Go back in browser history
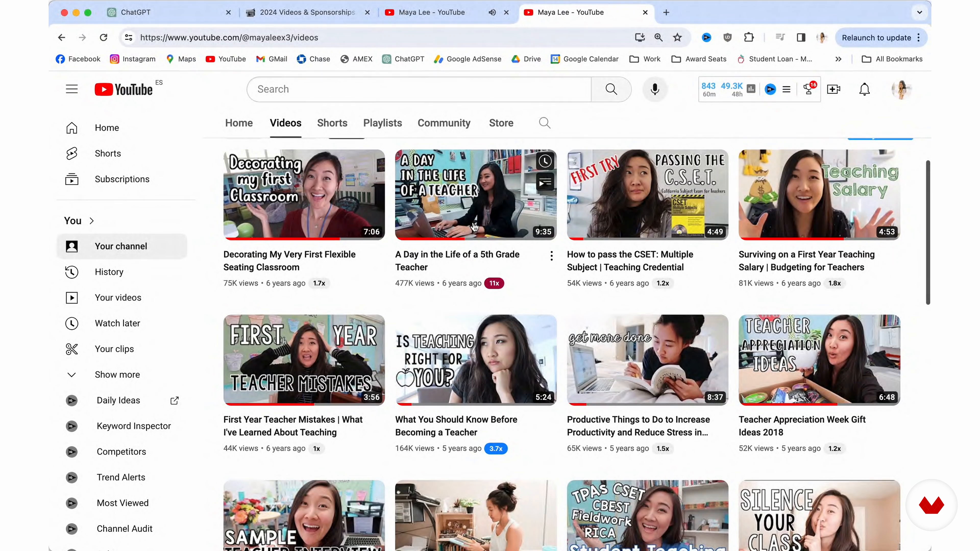 pyautogui.click(x=62, y=37)
